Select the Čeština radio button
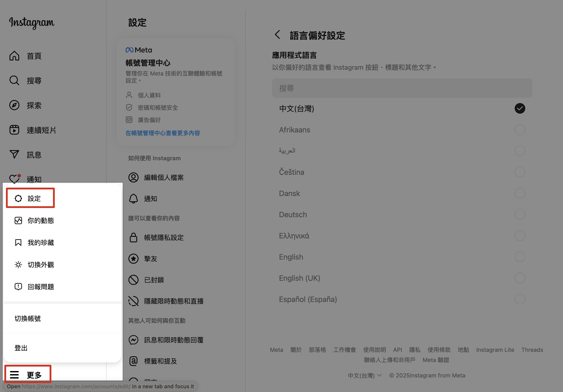Image resolution: width=563 pixels, height=392 pixels. (520, 172)
